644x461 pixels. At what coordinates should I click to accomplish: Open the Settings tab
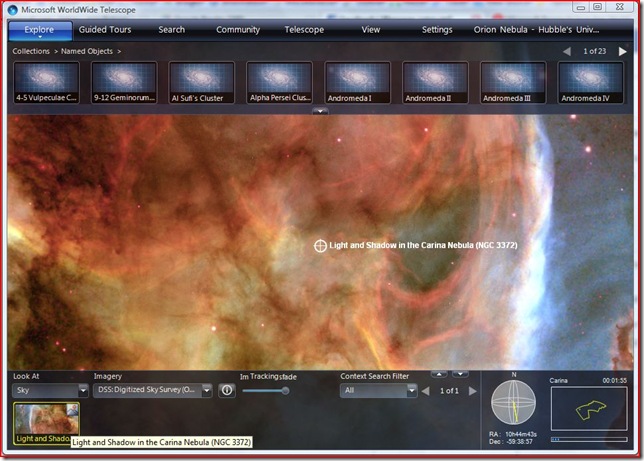[x=437, y=30]
